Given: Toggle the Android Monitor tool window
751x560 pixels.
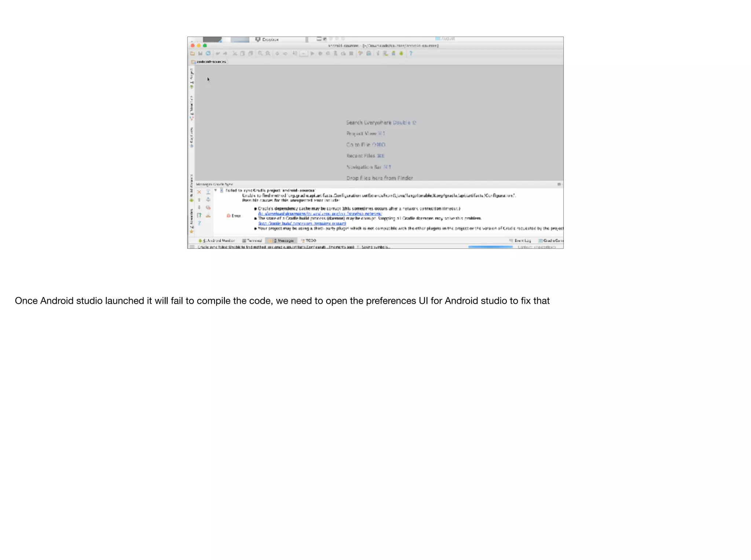Looking at the screenshot, I should pos(216,241).
